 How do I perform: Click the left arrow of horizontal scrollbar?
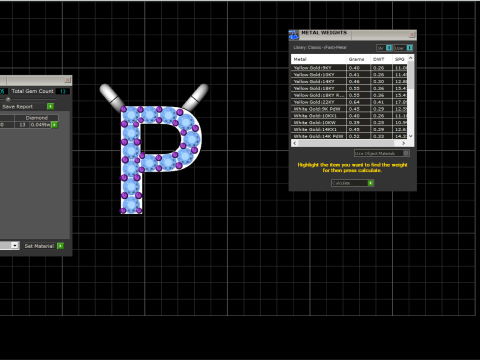click(x=295, y=143)
